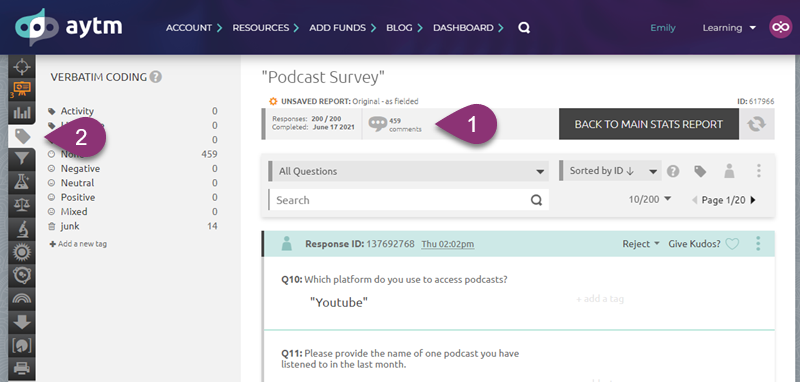The height and width of the screenshot is (382, 800).
Task: Click Add a new tag link
Action: (x=78, y=244)
